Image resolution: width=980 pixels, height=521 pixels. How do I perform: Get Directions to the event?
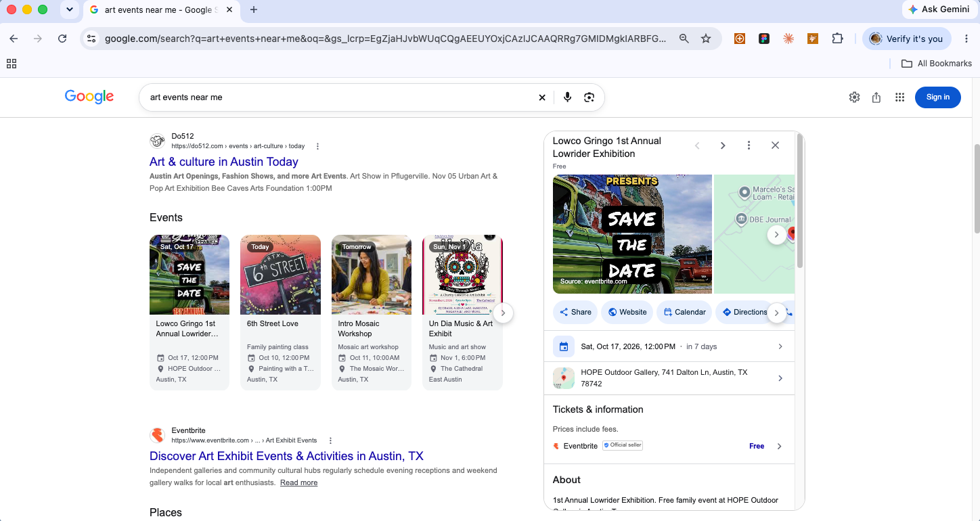[x=744, y=312]
